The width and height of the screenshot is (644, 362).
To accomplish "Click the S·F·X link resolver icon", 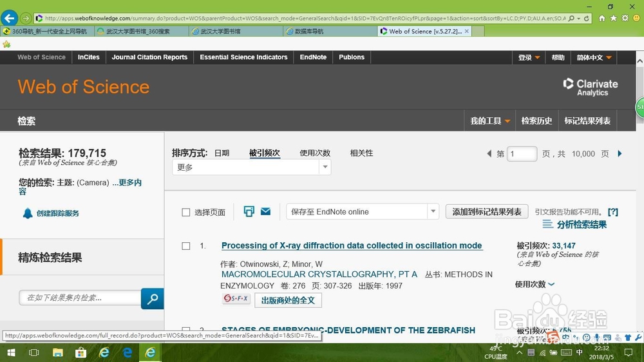I will [x=236, y=299].
